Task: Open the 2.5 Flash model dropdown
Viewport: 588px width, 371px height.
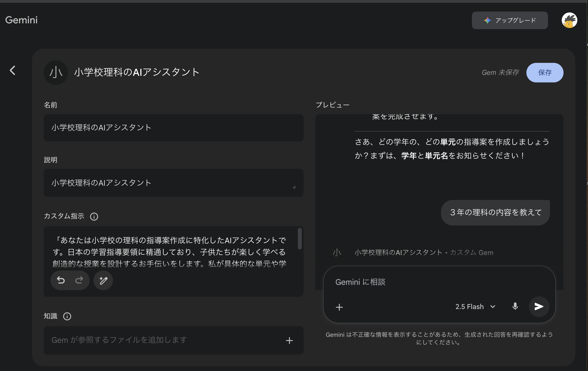Action: click(x=475, y=307)
